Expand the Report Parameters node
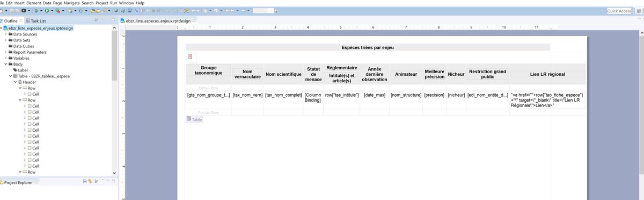Screen dimensions: 644x200 [x=5, y=52]
